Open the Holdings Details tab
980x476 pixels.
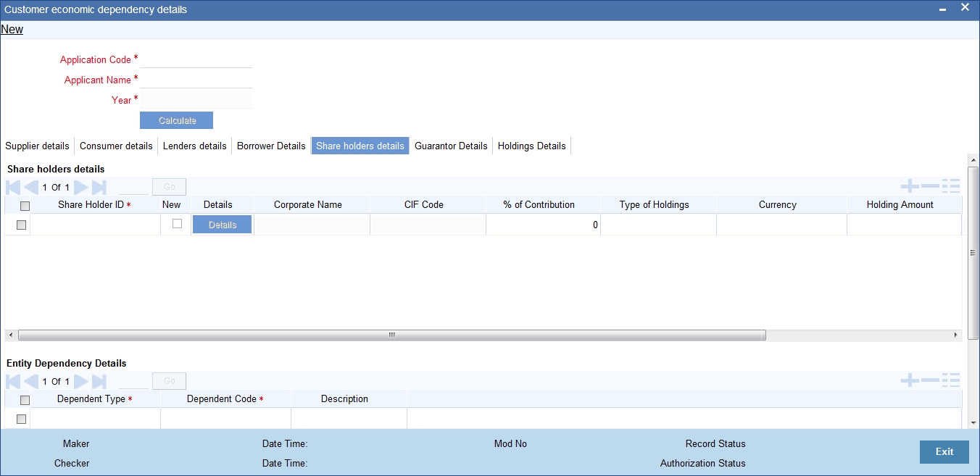point(531,146)
